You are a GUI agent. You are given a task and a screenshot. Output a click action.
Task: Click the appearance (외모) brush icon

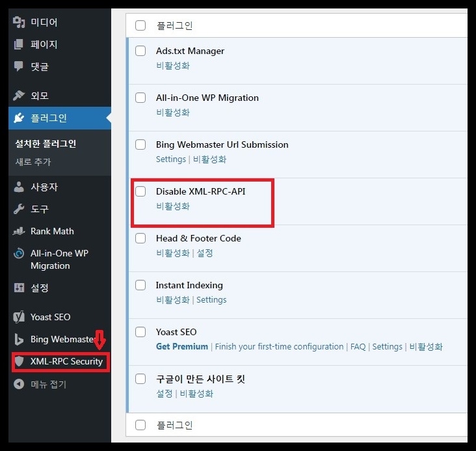point(19,96)
